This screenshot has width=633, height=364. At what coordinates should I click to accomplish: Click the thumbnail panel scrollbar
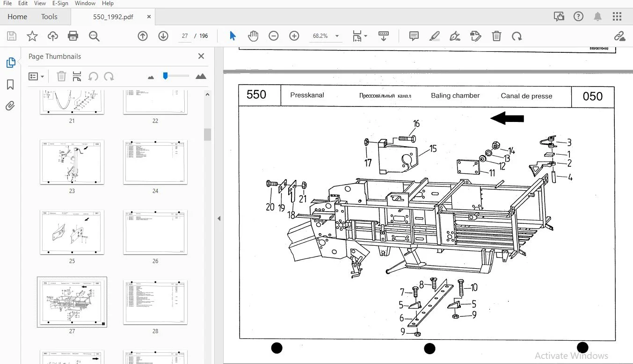click(207, 135)
